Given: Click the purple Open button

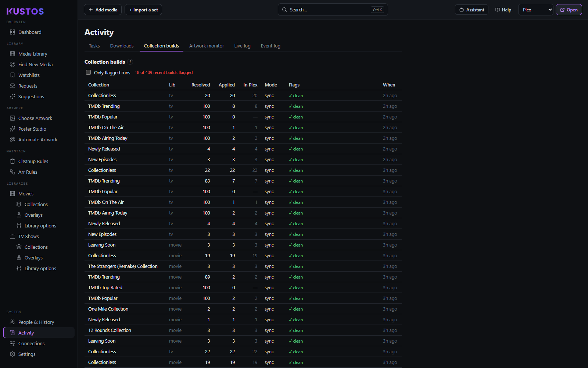Looking at the screenshot, I should click(x=569, y=10).
